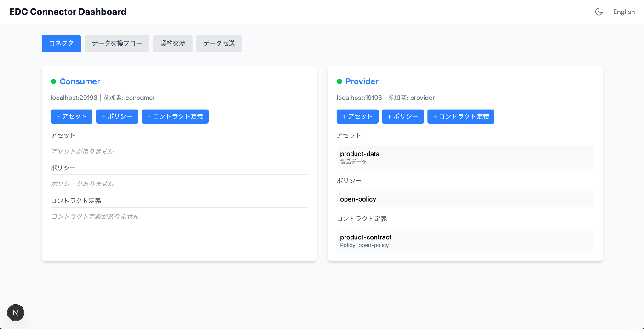This screenshot has width=644, height=329.
Task: Create a contract definition for Provider
Action: click(x=461, y=116)
